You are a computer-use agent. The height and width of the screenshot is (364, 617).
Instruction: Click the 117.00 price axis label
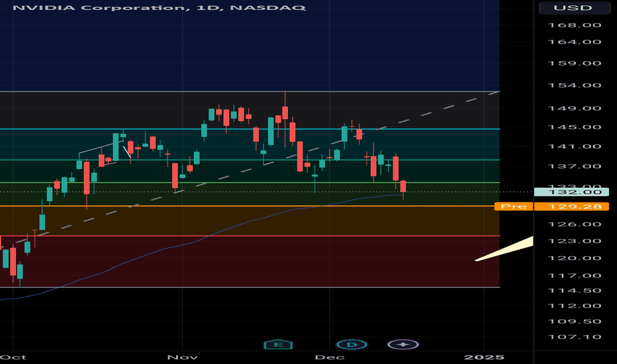tap(575, 275)
